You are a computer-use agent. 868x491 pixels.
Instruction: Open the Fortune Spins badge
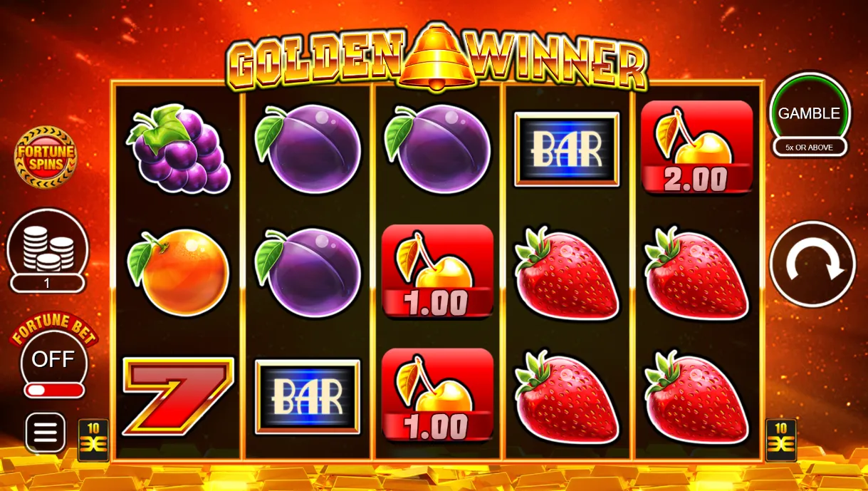(46, 157)
